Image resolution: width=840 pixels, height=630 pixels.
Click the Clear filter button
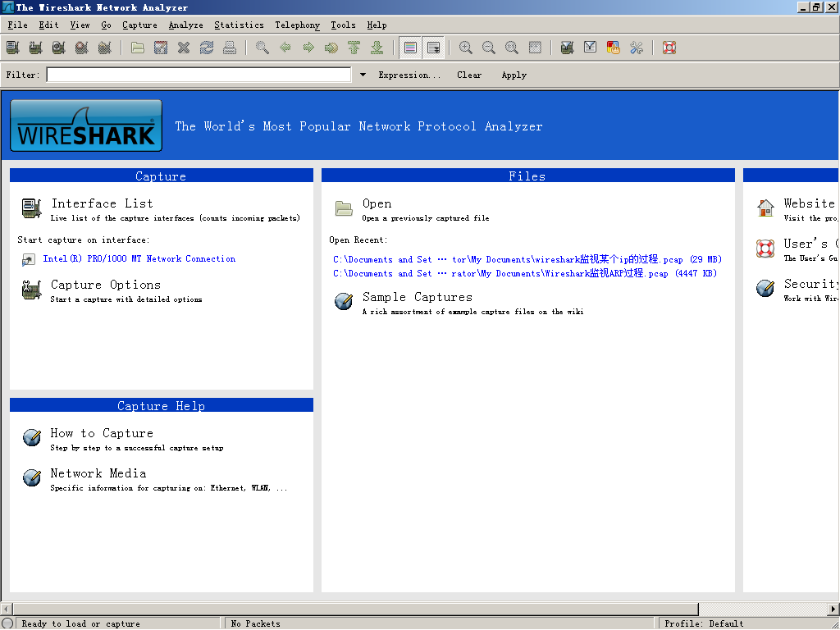469,75
